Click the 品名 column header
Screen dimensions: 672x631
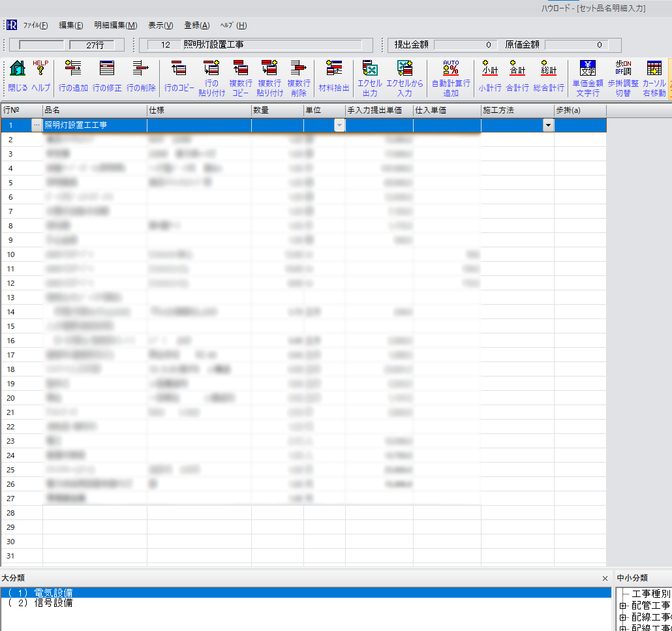pos(95,110)
